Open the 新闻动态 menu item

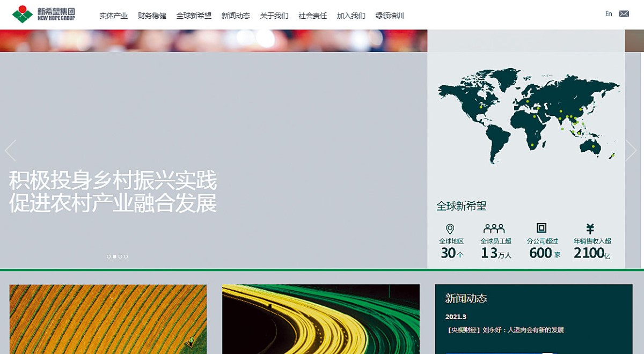click(236, 16)
